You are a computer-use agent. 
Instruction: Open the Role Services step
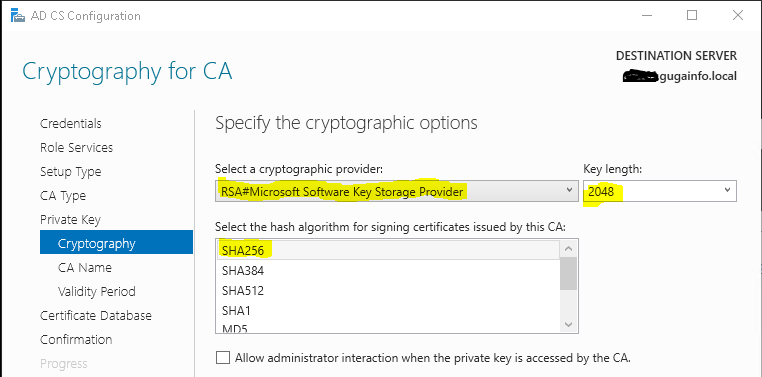click(x=76, y=148)
